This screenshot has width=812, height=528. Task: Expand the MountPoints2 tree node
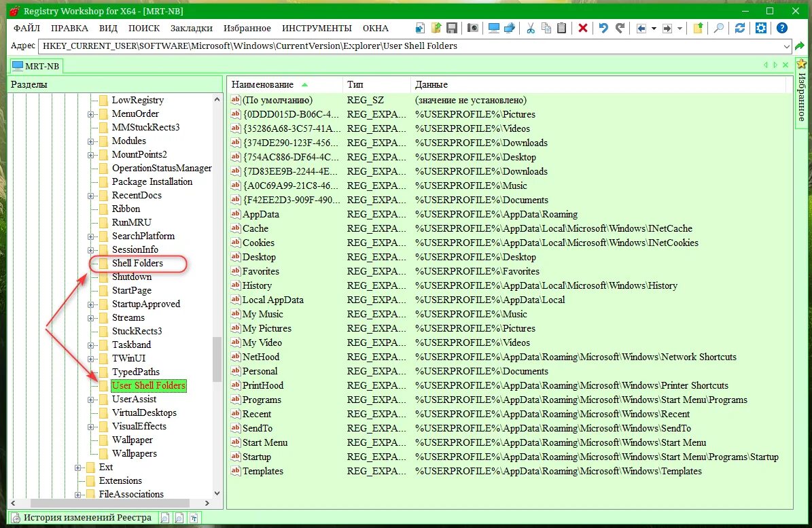90,155
